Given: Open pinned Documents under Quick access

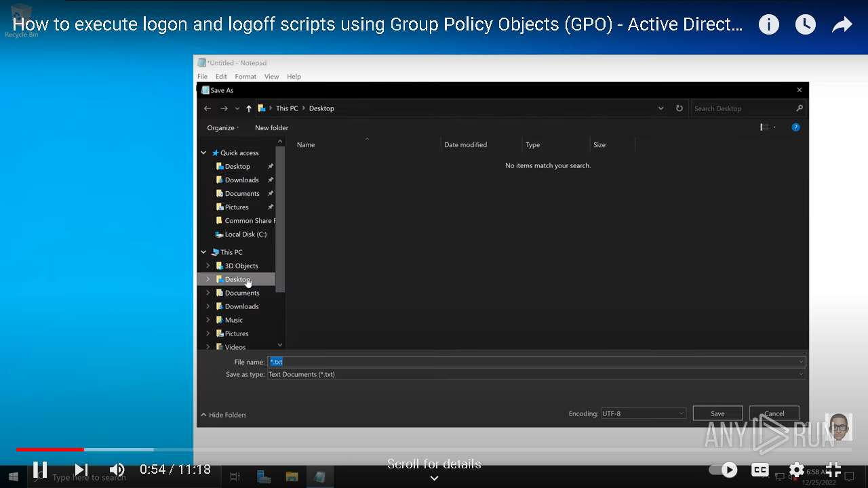Looking at the screenshot, I should coord(242,193).
